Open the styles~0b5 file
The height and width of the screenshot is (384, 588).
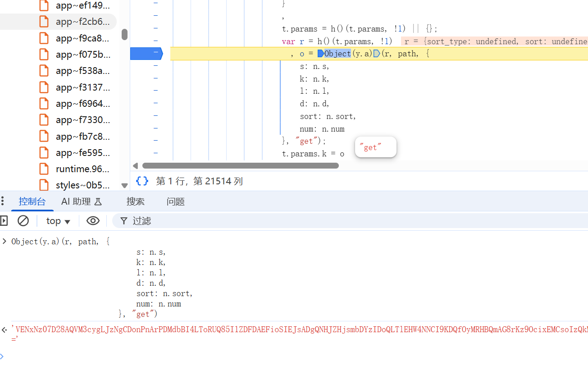point(82,185)
